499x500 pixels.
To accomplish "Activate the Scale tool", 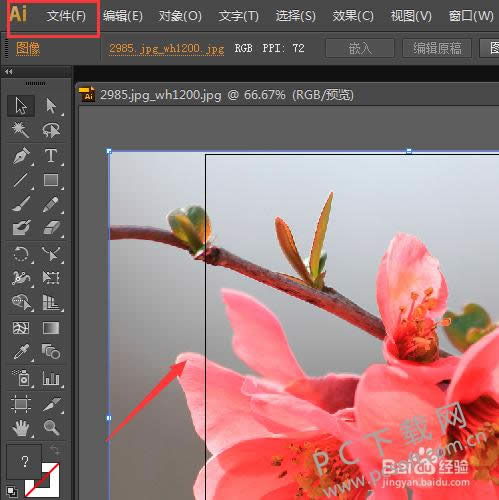I will tap(51, 254).
